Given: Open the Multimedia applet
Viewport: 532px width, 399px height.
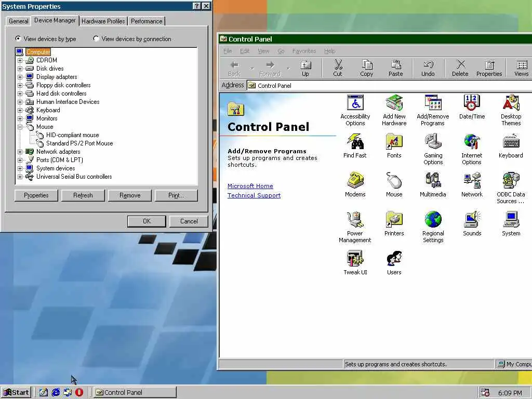Looking at the screenshot, I should 433,185.
